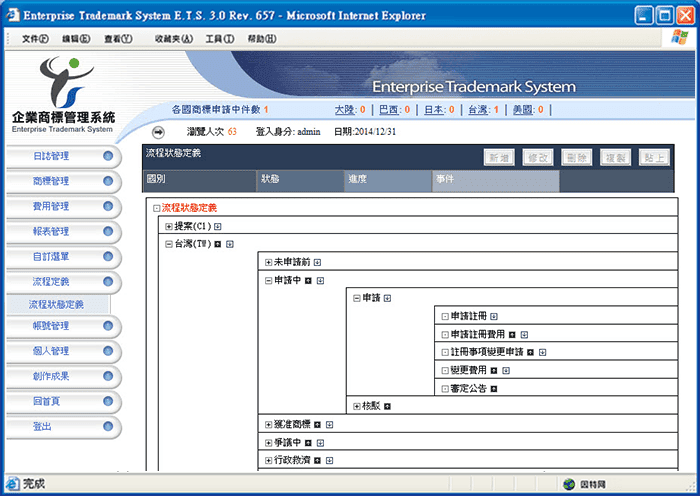Expand the 爭議中 tree node

pyautogui.click(x=269, y=442)
